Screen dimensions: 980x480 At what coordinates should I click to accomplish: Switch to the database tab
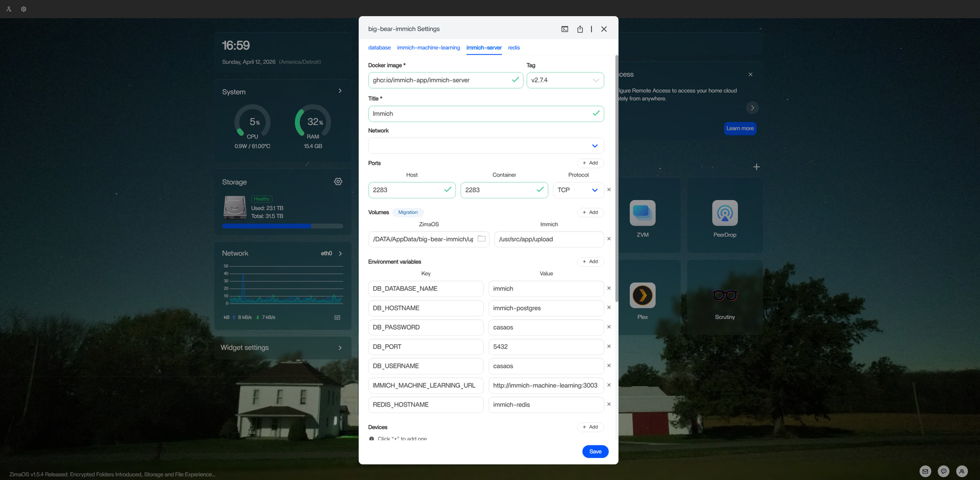(x=379, y=48)
